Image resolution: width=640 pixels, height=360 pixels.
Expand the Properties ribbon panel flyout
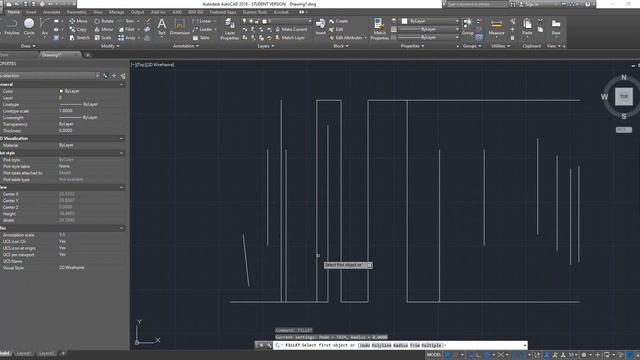click(x=412, y=46)
